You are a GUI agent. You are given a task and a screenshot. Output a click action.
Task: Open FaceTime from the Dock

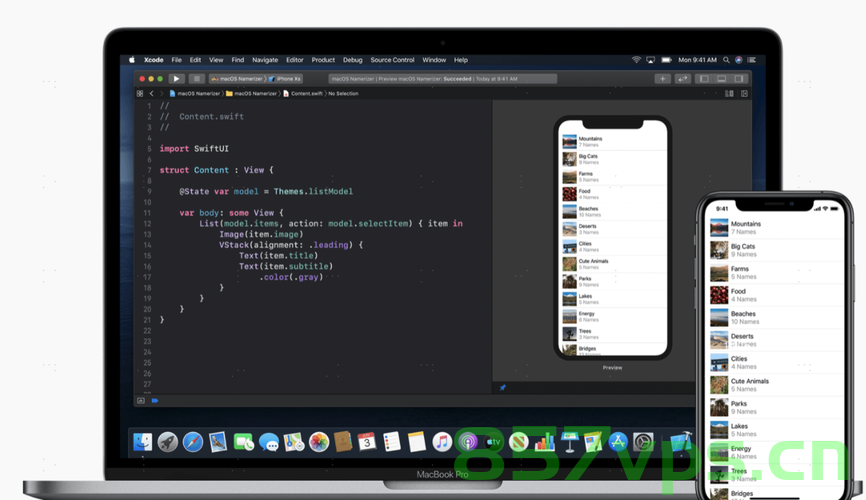243,441
